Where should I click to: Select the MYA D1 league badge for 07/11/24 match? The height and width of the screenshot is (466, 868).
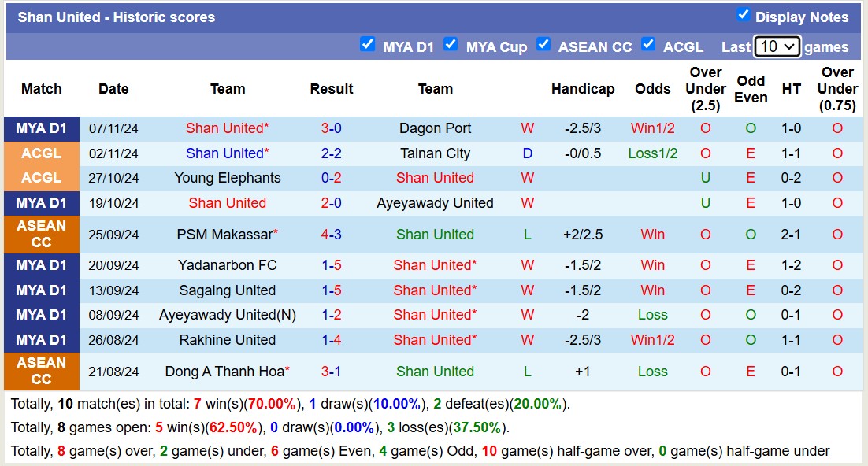coord(41,128)
